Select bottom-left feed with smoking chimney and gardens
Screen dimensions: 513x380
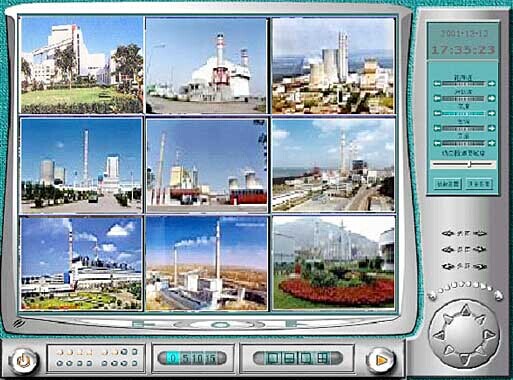tap(81, 263)
